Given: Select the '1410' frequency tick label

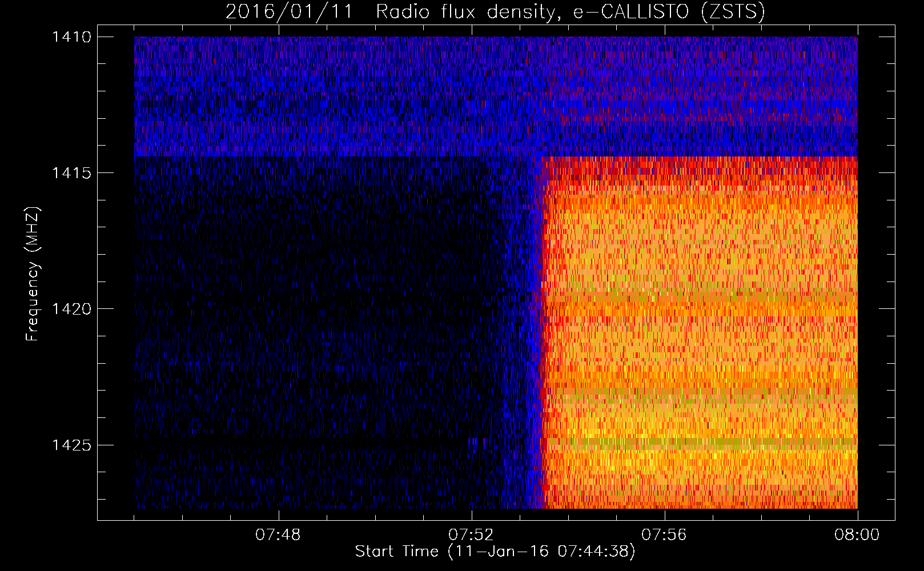Looking at the screenshot, I should pos(71,37).
